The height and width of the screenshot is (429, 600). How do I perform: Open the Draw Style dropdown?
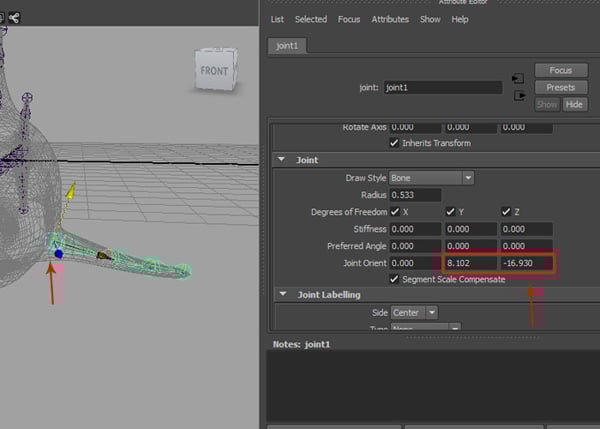click(x=431, y=178)
